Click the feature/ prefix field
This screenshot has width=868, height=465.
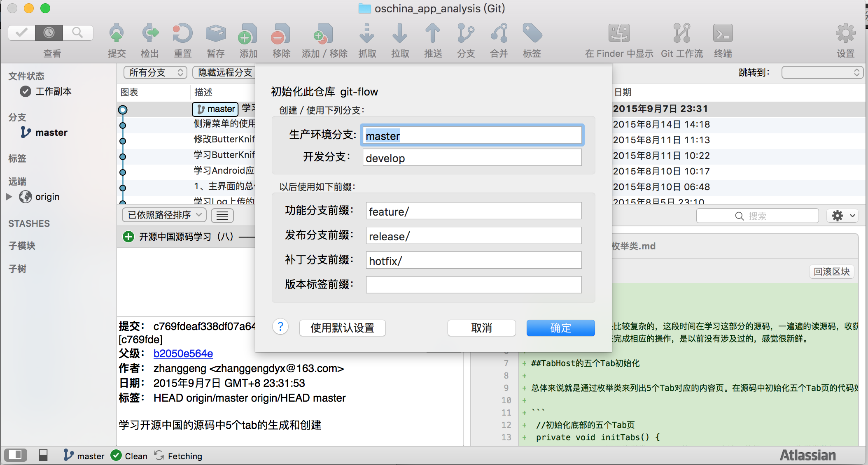[474, 211]
